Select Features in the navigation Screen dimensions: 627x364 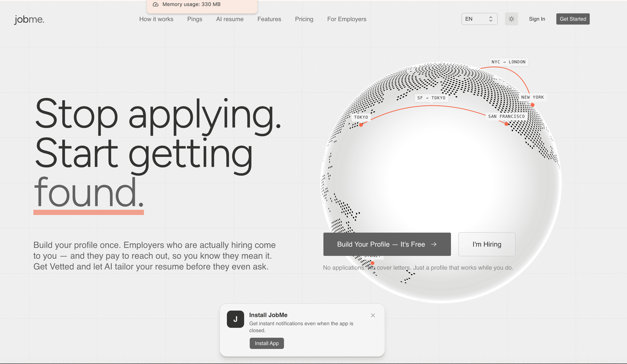pyautogui.click(x=269, y=19)
